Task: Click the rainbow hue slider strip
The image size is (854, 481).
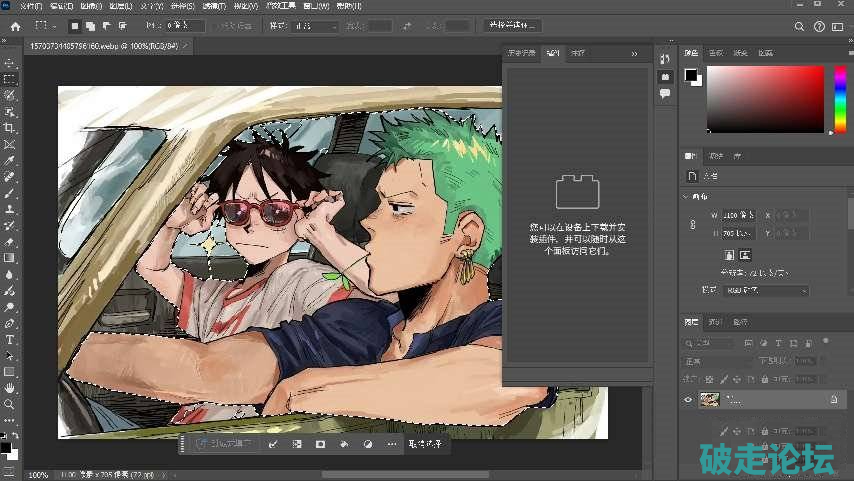Action: (x=840, y=101)
